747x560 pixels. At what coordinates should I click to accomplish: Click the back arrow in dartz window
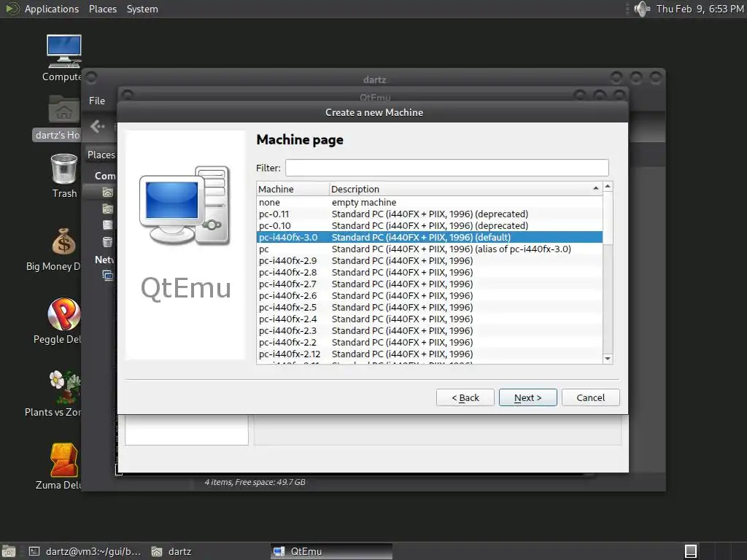97,126
